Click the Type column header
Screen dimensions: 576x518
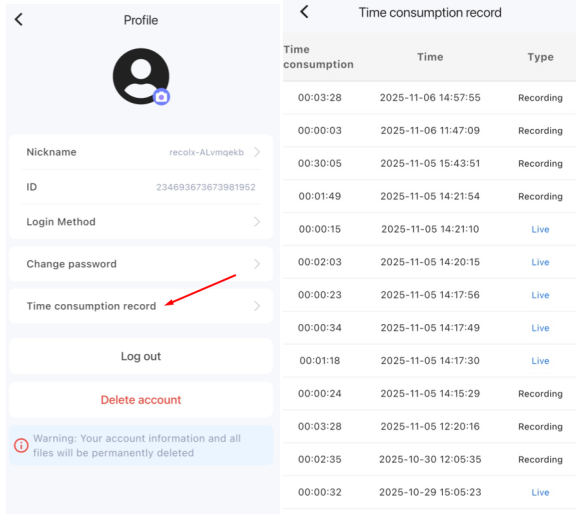[x=540, y=57]
